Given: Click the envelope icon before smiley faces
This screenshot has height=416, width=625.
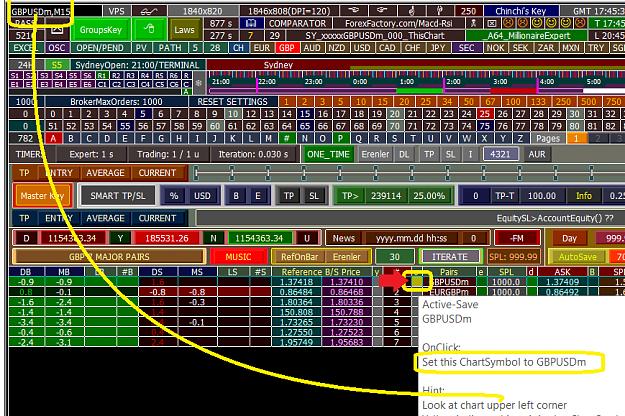Looking at the screenshot, I should click(x=492, y=24).
